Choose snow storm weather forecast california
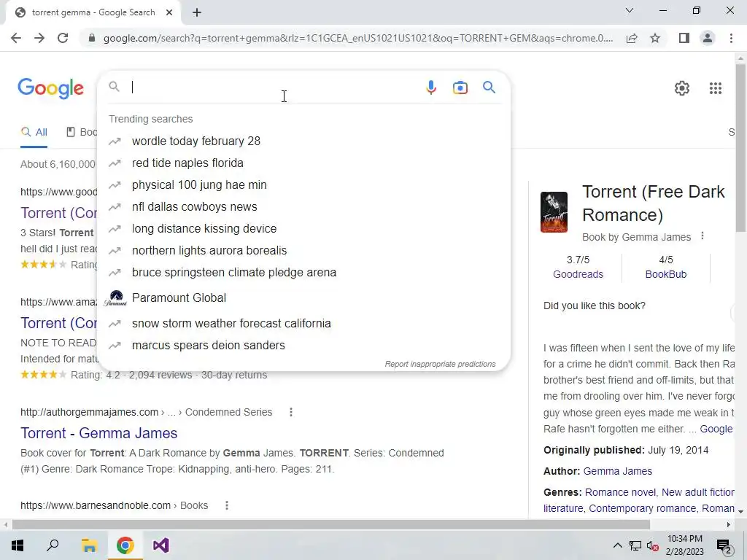 [x=303, y=323]
